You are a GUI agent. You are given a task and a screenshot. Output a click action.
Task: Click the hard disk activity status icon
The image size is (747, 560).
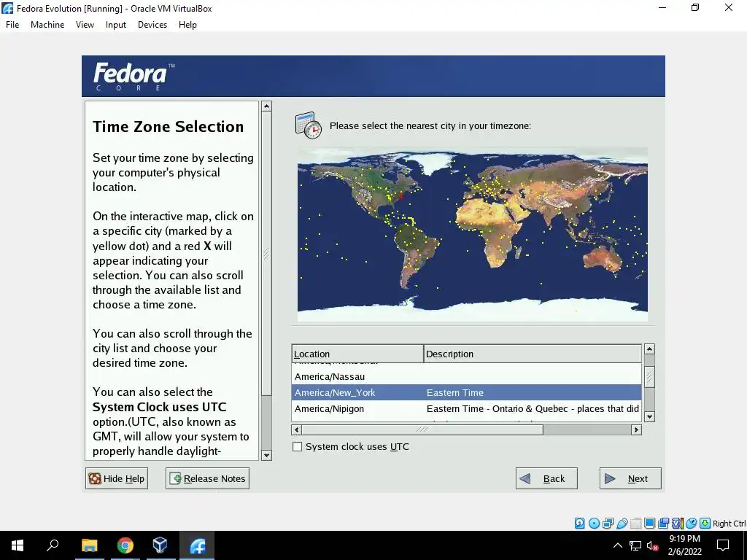pos(579,524)
